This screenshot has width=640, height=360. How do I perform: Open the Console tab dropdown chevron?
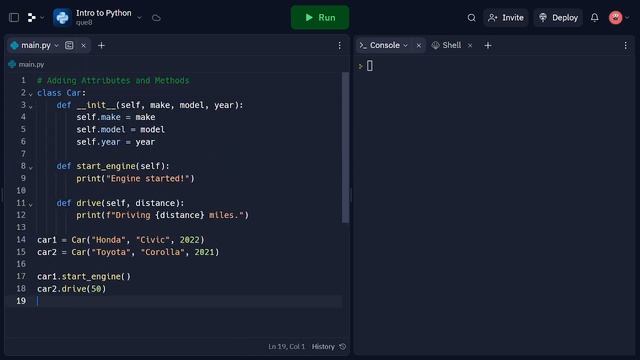click(x=405, y=45)
